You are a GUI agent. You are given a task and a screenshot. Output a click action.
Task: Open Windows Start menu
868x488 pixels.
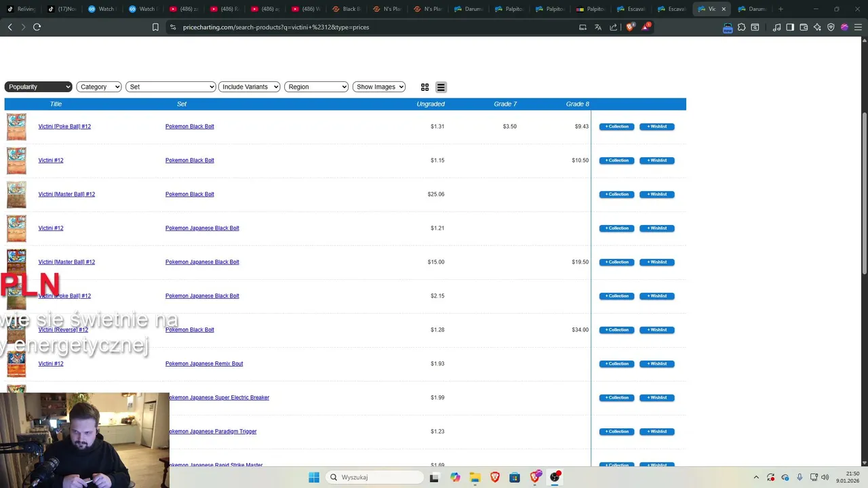(x=314, y=477)
